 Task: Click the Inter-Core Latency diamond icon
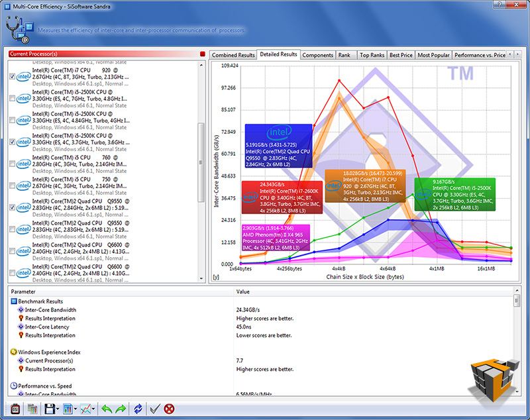(x=21, y=327)
